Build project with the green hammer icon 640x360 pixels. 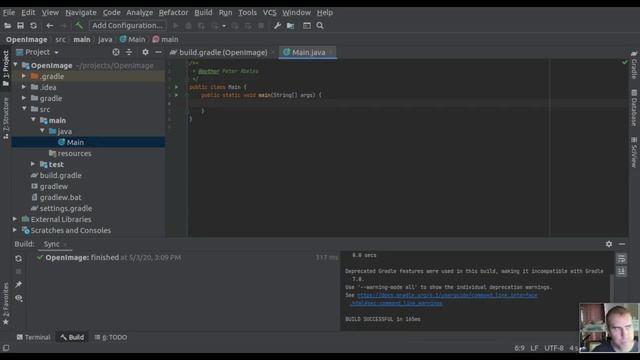[79, 25]
